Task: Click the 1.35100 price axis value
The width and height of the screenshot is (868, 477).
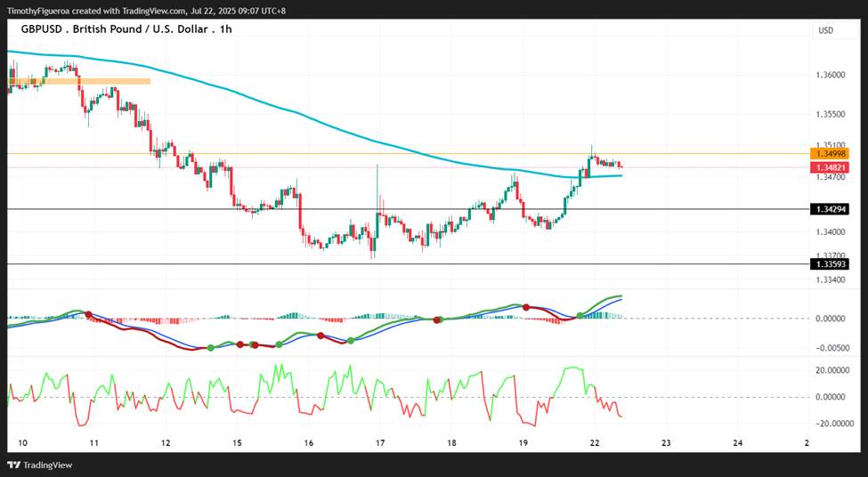Action: (x=831, y=145)
